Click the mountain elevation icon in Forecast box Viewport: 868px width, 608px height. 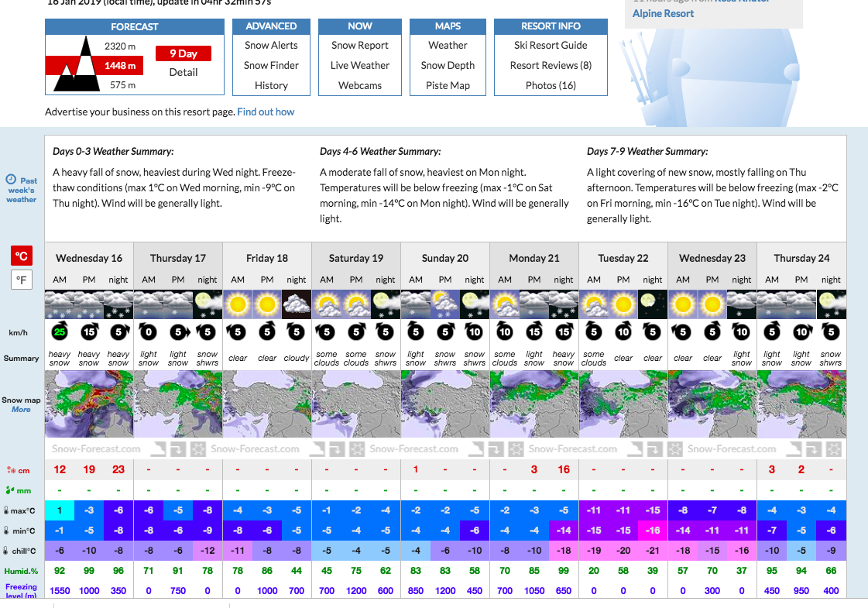pos(77,64)
